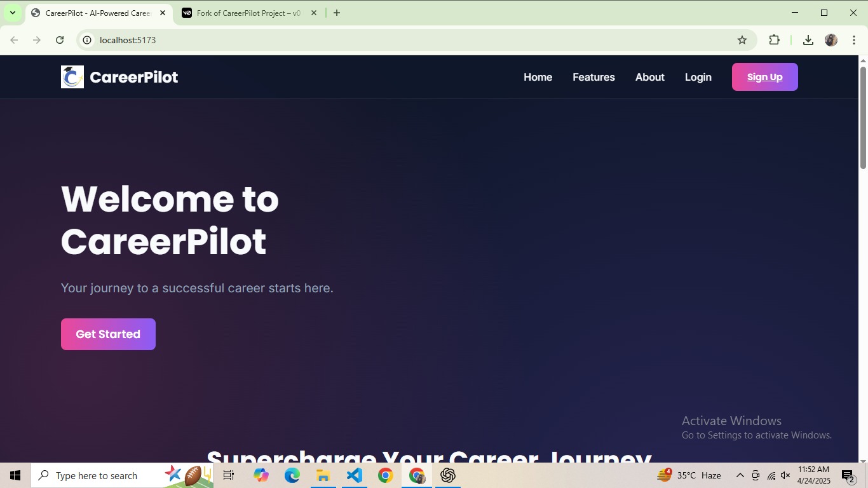Image resolution: width=868 pixels, height=488 pixels.
Task: Click the Sign Up button
Action: click(x=764, y=77)
